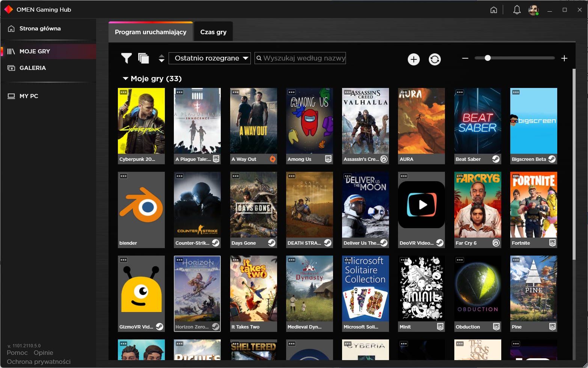Click the search by name field
The image size is (588, 368).
click(300, 58)
